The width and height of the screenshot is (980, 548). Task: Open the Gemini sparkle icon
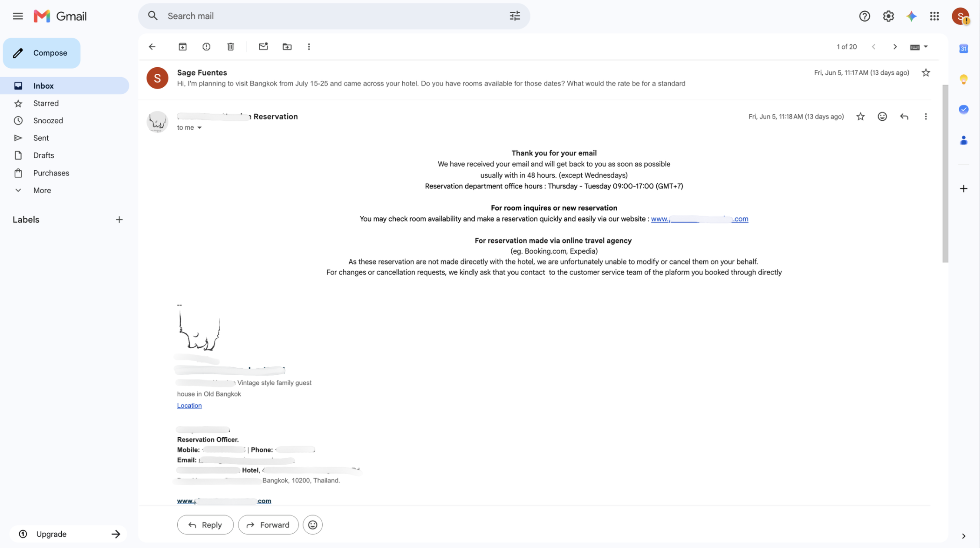click(x=911, y=16)
